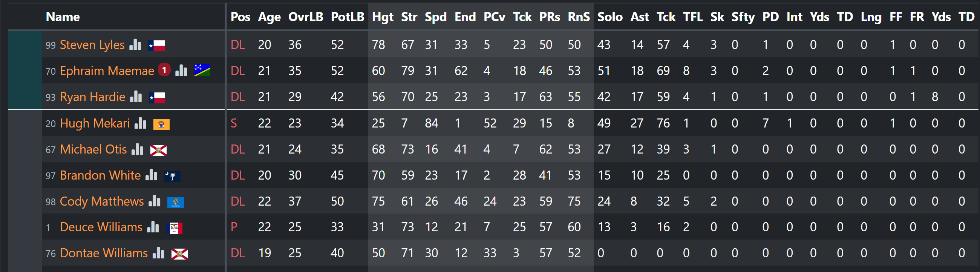
Task: Open stats chart icon next to Hugh Mekari
Action: 140,123
